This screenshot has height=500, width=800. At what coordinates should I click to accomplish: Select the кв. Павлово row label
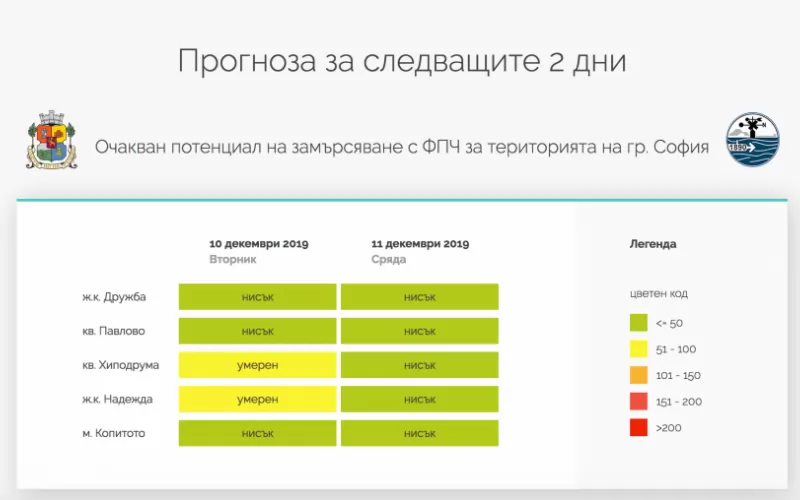pos(114,331)
